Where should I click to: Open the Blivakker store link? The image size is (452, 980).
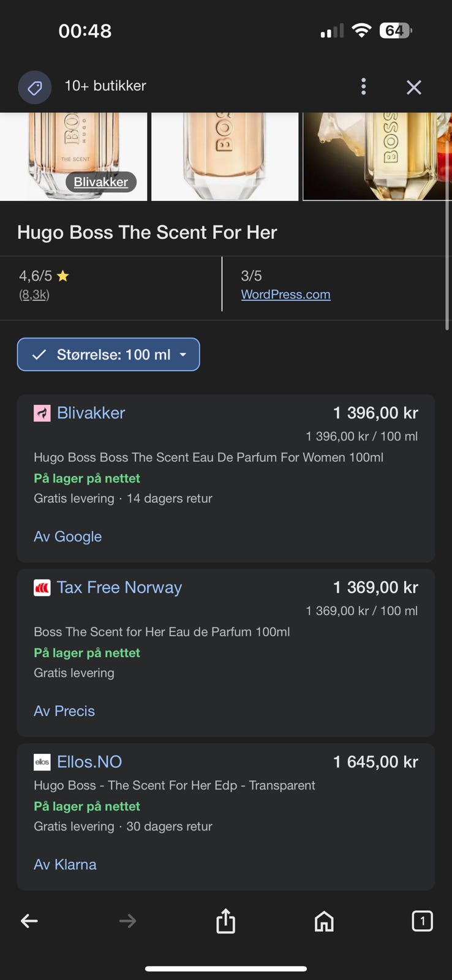[91, 413]
